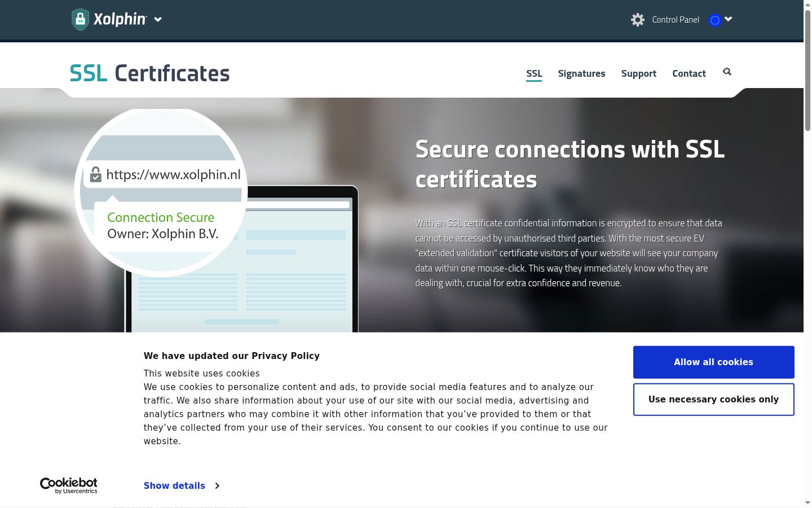
Task: Click the Control Panel gear icon
Action: [638, 20]
